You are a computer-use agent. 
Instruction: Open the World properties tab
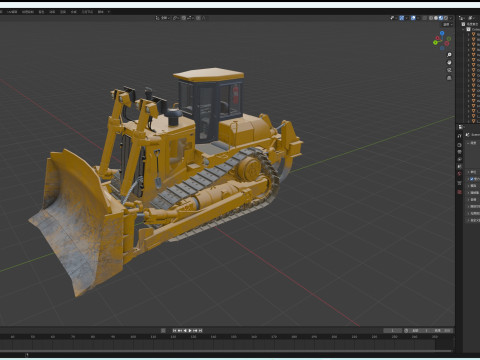pos(459,173)
